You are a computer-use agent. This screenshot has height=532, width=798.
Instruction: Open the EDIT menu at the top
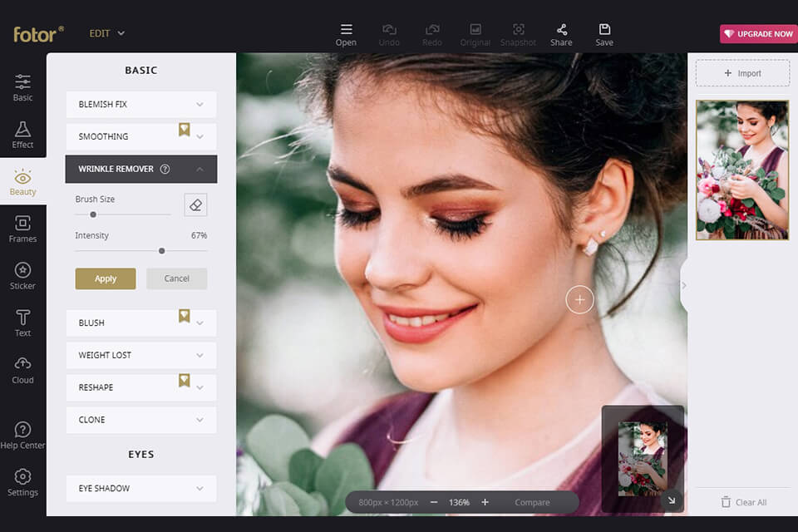106,33
